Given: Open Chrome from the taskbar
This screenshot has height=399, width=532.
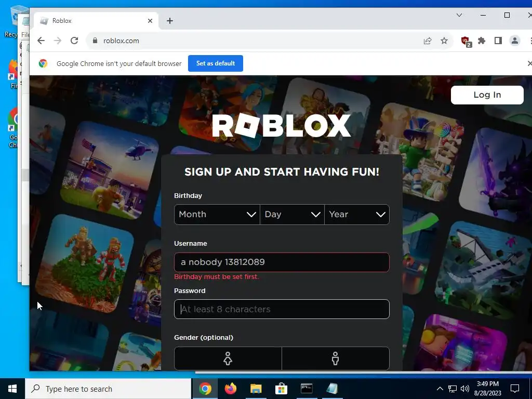Looking at the screenshot, I should (x=205, y=389).
